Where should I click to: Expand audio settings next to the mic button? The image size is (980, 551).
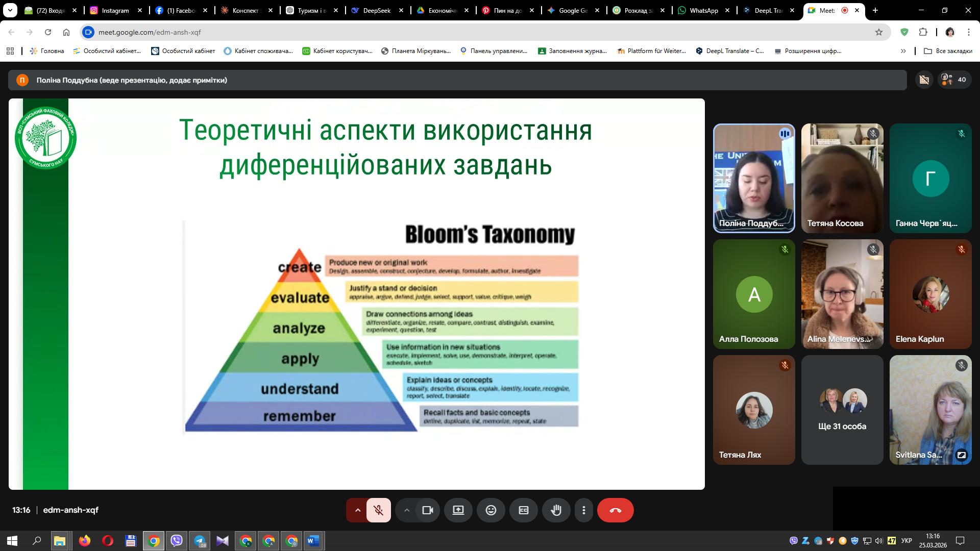[x=357, y=510]
